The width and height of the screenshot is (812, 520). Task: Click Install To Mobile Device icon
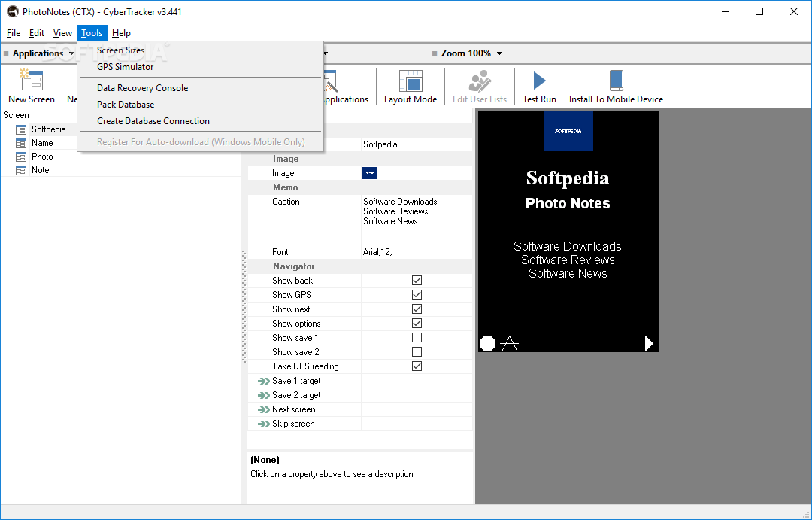pos(617,81)
